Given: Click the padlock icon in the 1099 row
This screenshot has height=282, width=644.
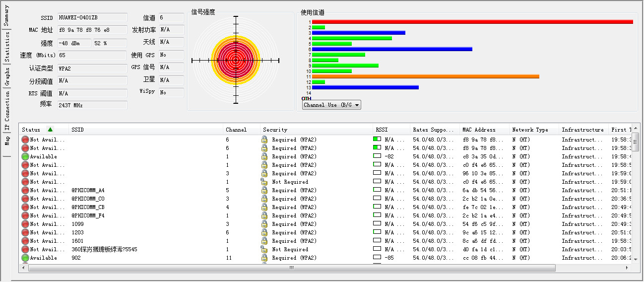Looking at the screenshot, I should [264, 224].
